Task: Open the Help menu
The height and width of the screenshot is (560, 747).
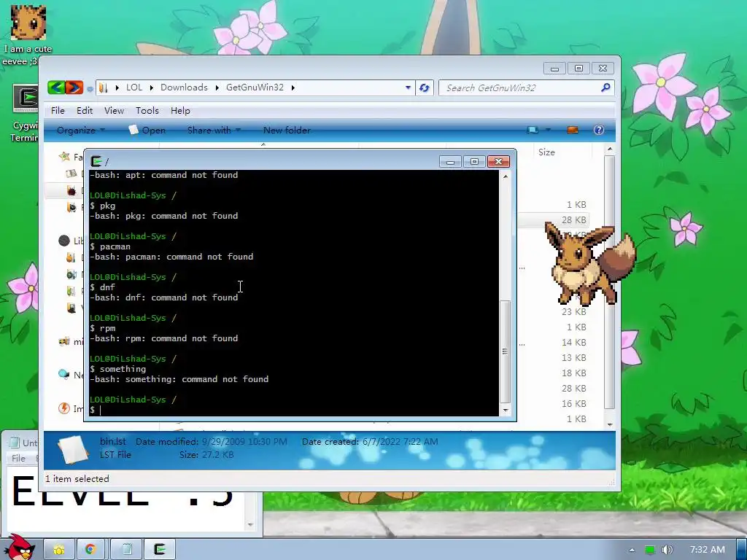Action: tap(180, 111)
